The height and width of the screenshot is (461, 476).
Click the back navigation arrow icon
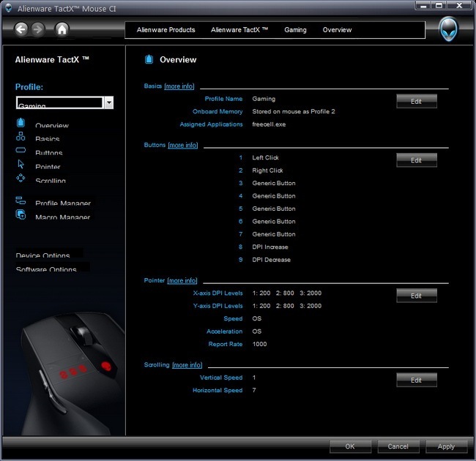tap(21, 29)
